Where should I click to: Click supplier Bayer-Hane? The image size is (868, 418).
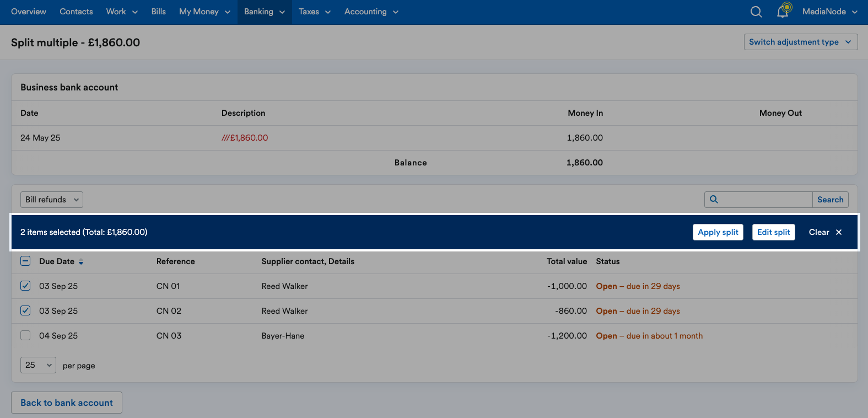click(283, 336)
